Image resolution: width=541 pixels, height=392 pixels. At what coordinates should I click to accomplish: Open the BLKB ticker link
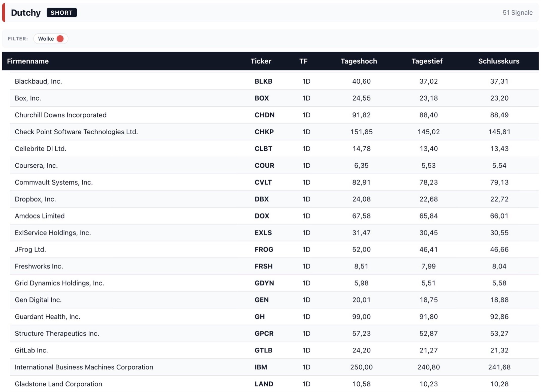pos(263,81)
